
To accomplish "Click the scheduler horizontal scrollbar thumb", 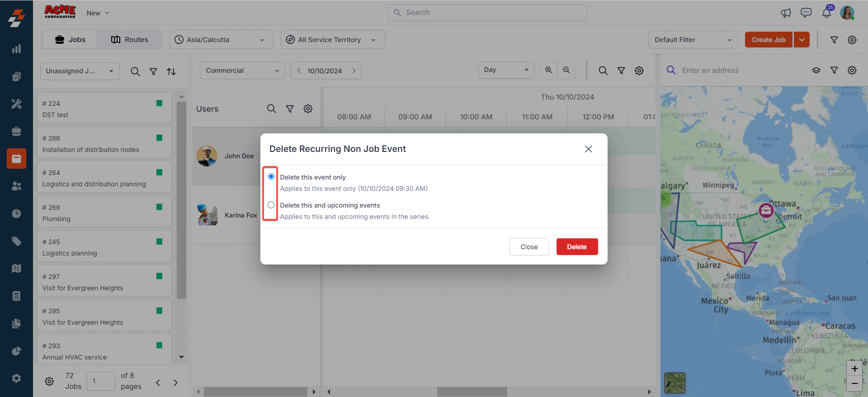I will click(472, 392).
